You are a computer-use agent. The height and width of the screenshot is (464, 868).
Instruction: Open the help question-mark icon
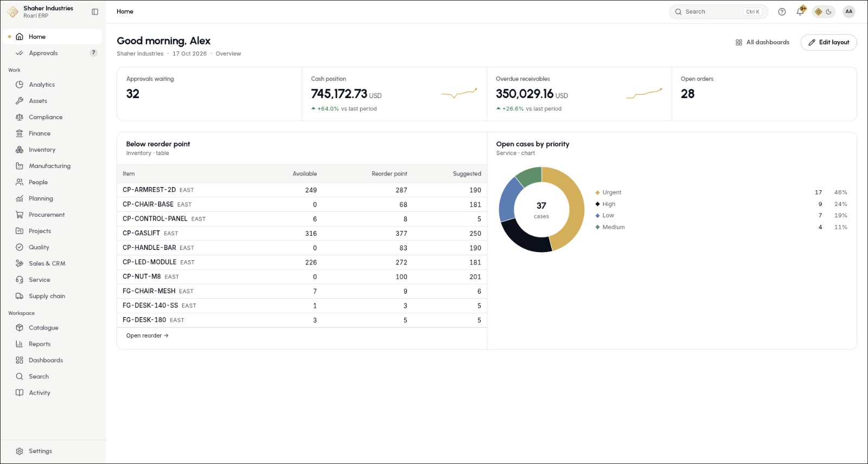point(782,11)
